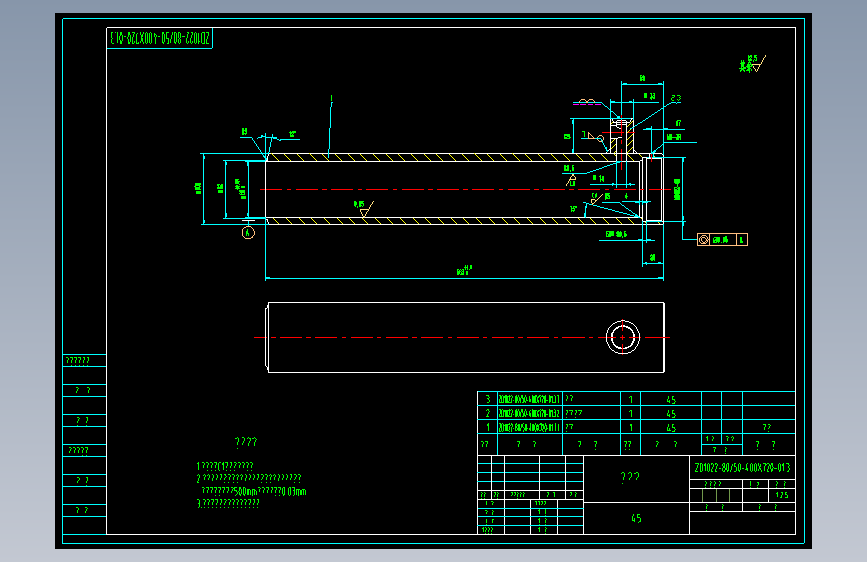Select drawing number ZD1022-80/50-400X720-013 in title block
Screen dimensions: 867x562
point(742,468)
